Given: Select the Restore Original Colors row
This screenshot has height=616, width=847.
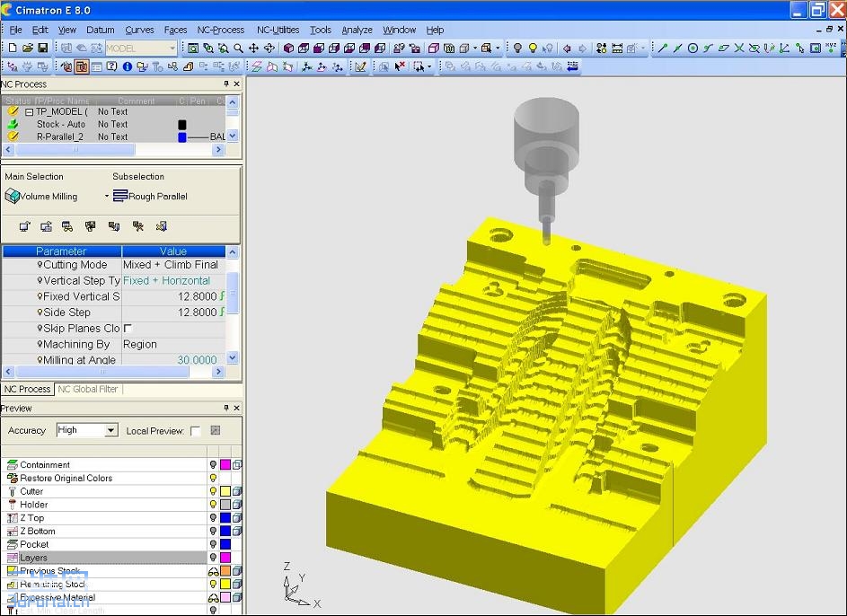Looking at the screenshot, I should [x=105, y=478].
